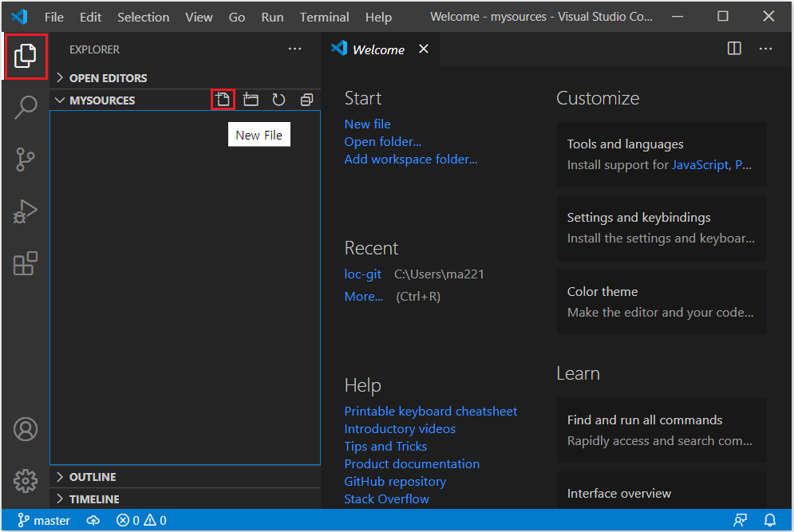Open the Help menu
This screenshot has width=794, height=532.
coord(378,18)
